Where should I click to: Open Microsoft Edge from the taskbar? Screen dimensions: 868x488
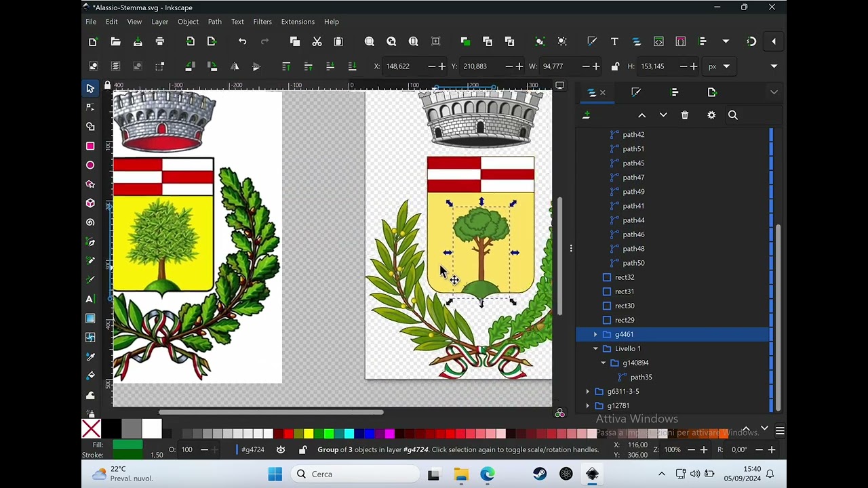pyautogui.click(x=488, y=474)
